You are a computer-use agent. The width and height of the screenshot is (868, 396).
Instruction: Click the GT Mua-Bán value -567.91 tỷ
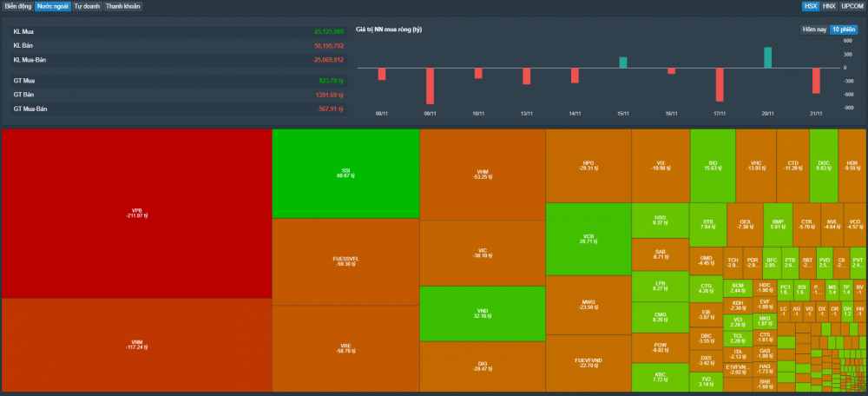[x=331, y=109]
